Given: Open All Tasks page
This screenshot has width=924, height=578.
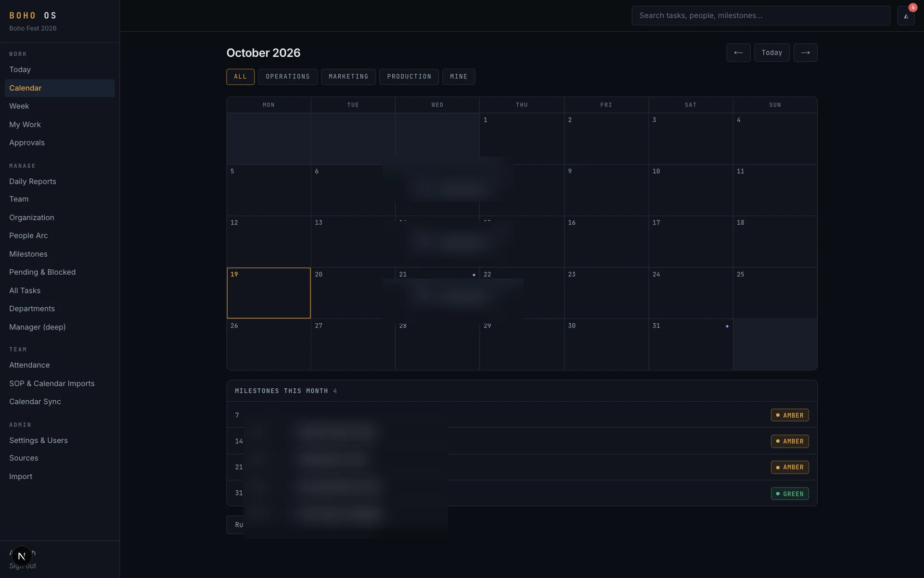Looking at the screenshot, I should click(60, 290).
